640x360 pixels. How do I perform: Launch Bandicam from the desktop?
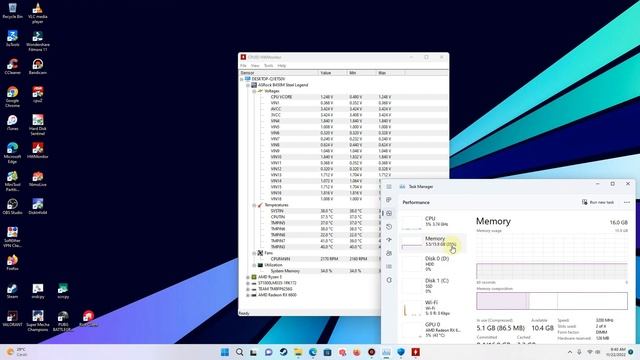38,66
